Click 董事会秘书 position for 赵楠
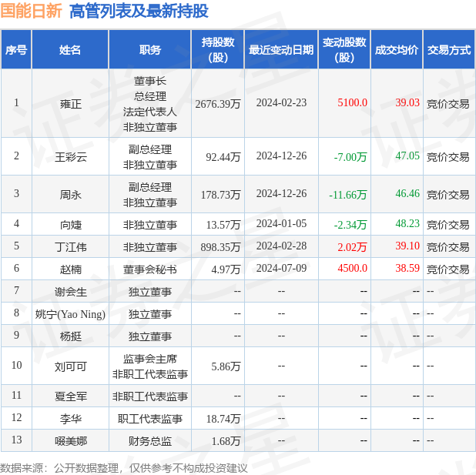The width and height of the screenshot is (476, 475). click(149, 269)
